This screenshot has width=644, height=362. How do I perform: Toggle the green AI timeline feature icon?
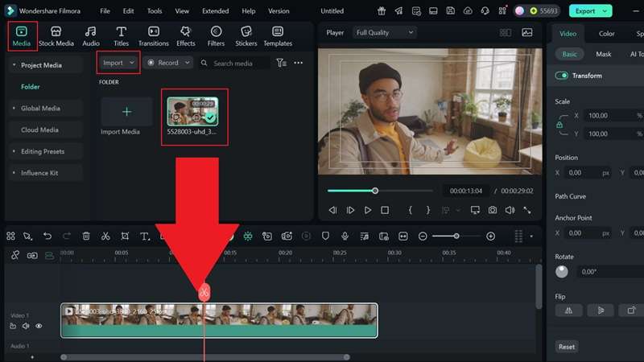pos(248,236)
